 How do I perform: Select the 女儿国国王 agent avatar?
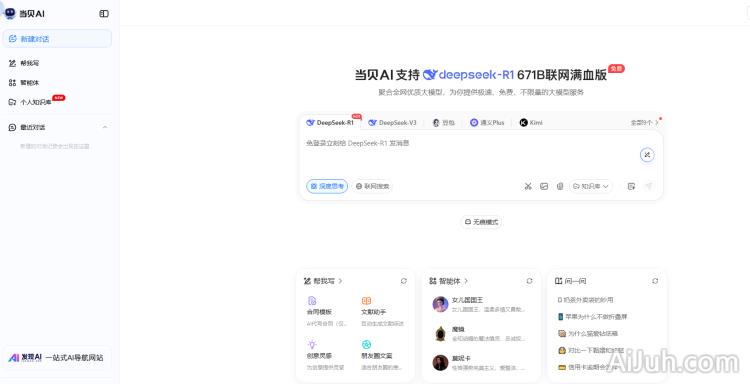pos(441,304)
